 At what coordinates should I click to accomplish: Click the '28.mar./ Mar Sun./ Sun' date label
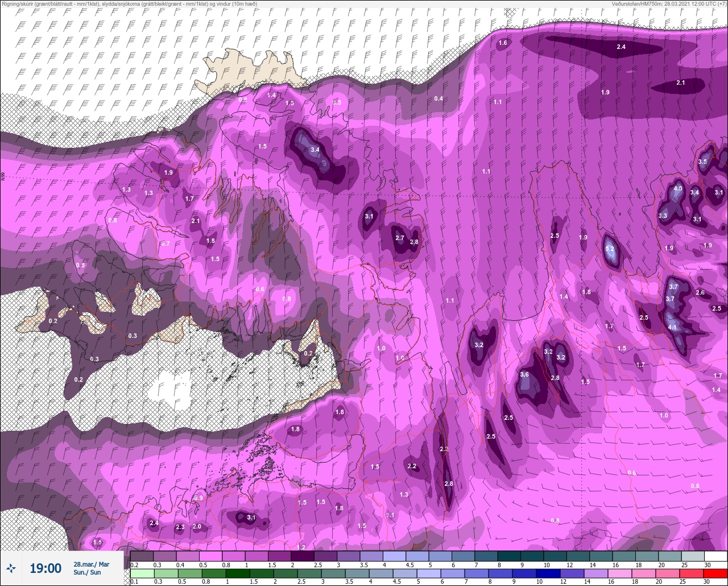point(91,568)
